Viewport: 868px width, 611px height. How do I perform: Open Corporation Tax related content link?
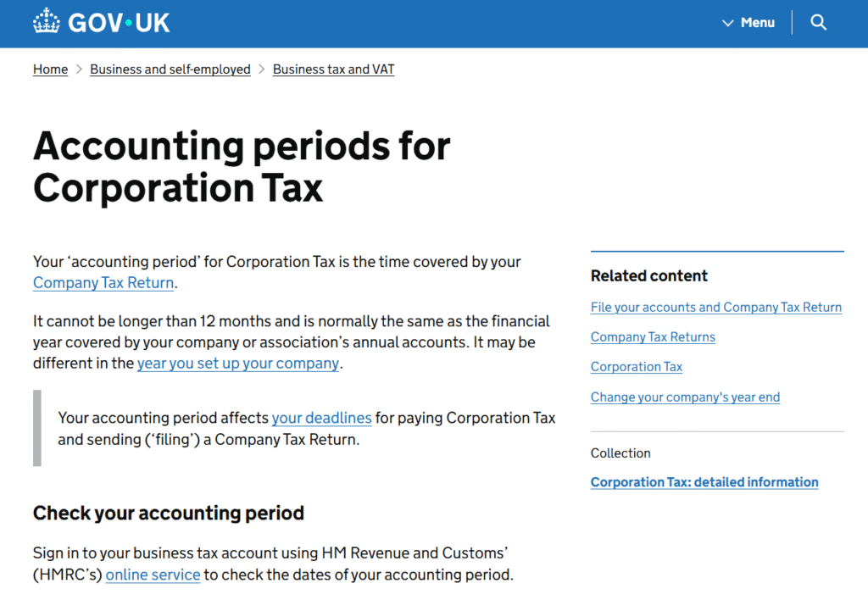click(x=637, y=367)
